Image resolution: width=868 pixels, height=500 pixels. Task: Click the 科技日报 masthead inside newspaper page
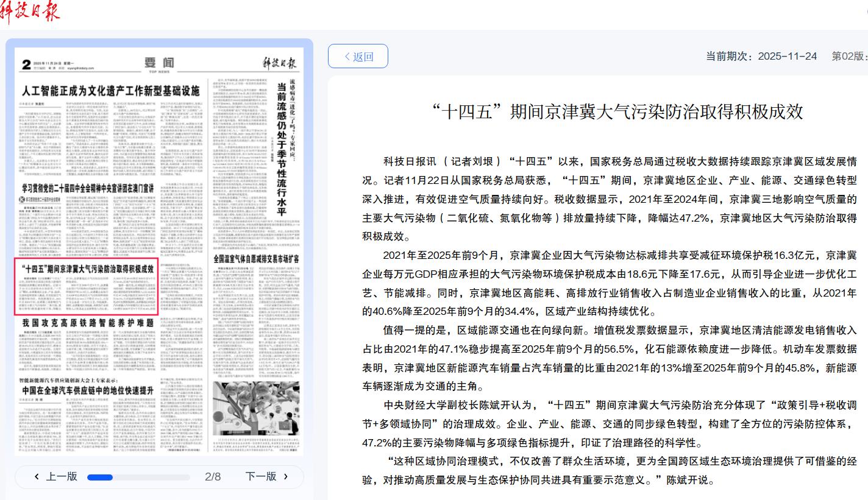[279, 63]
